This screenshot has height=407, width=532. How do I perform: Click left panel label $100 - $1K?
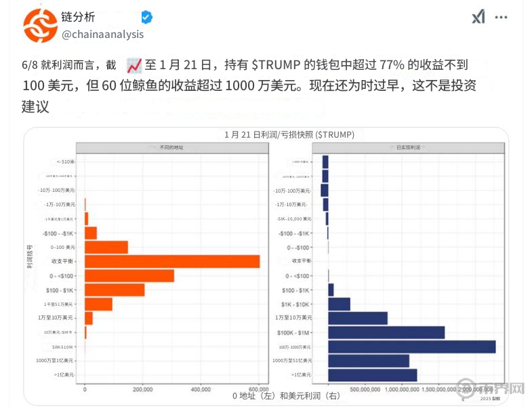(60, 290)
